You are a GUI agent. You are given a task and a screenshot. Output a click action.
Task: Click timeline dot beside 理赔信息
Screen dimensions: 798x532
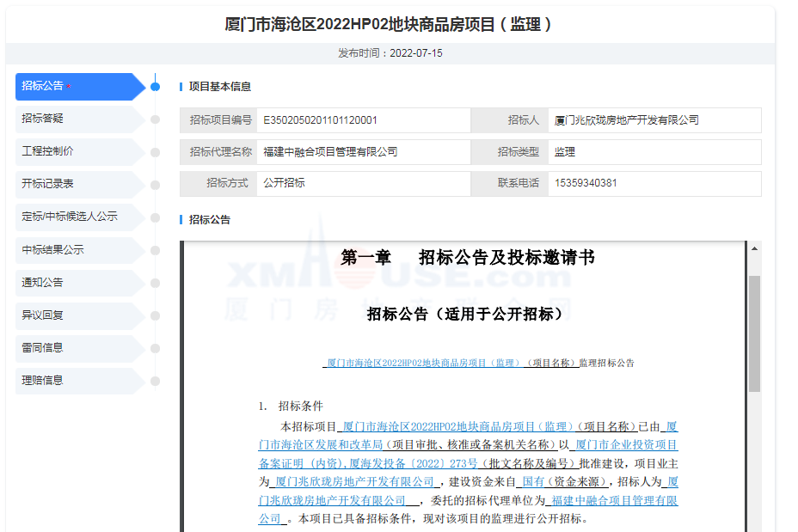click(x=155, y=381)
